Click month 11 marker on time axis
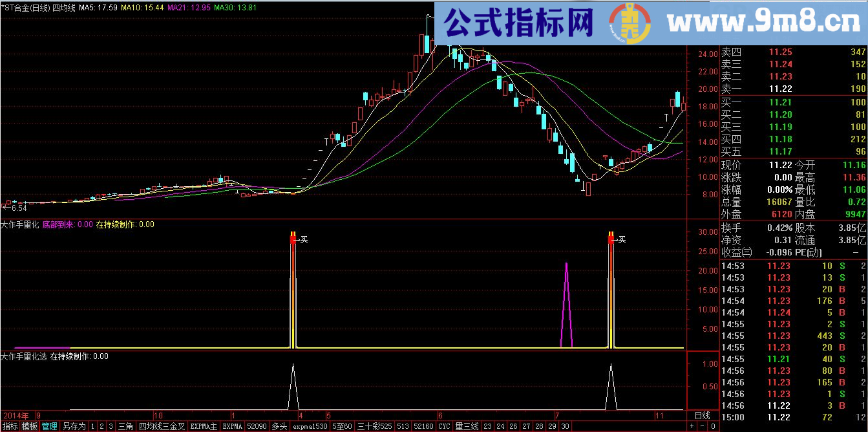 (659, 415)
